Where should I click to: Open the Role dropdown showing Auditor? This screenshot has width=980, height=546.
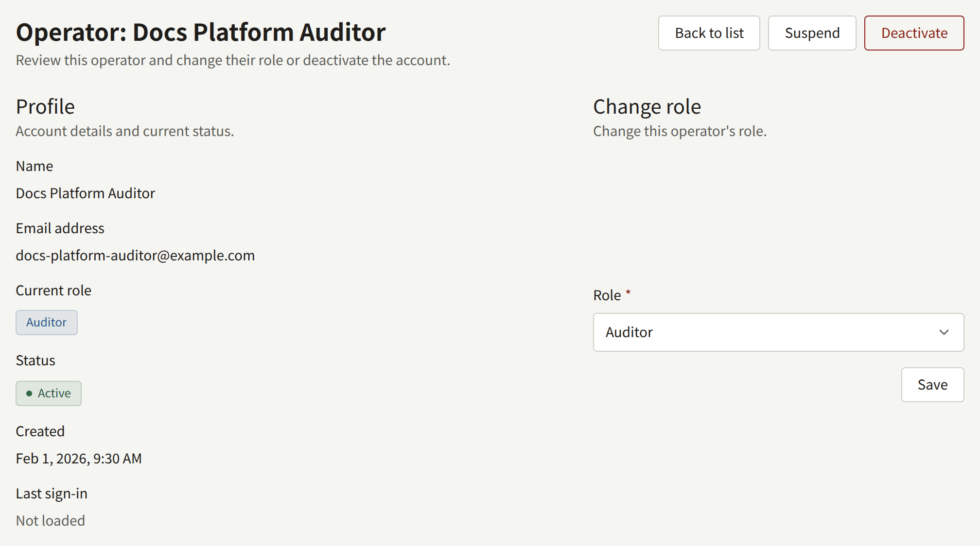[778, 332]
